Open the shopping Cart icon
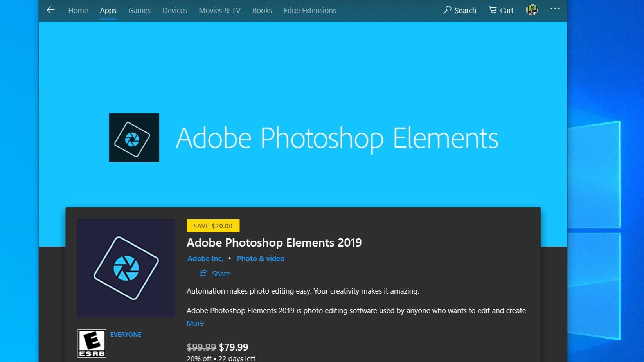Screen dimensions: 644x362 [493, 10]
